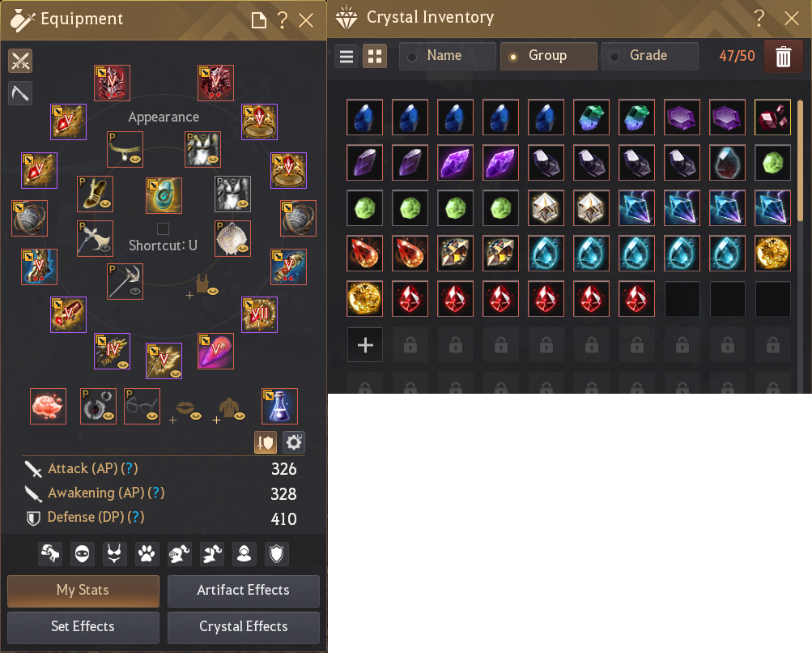The image size is (812, 653).
Task: Click the sword and shield stats icon
Action: point(266,442)
